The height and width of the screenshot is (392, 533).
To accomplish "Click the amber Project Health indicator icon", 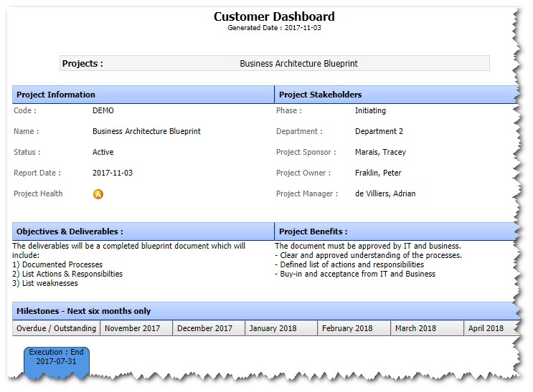I will click(x=98, y=194).
